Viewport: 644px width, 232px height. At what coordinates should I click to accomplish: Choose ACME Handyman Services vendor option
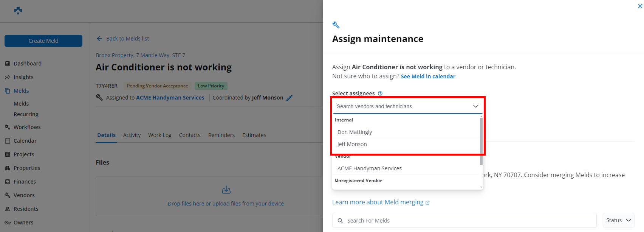(x=369, y=168)
